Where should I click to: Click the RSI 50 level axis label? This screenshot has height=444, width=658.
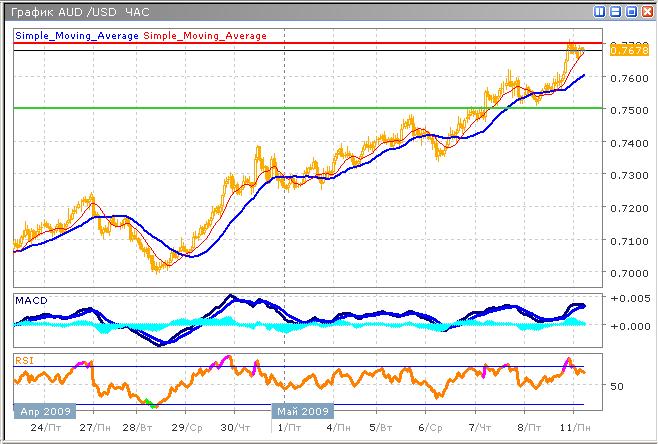[617, 385]
